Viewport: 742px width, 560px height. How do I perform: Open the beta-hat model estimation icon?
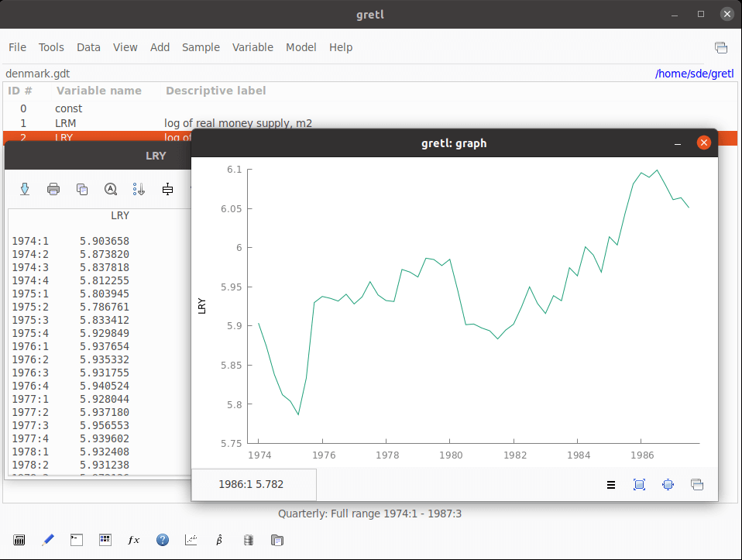tap(219, 540)
